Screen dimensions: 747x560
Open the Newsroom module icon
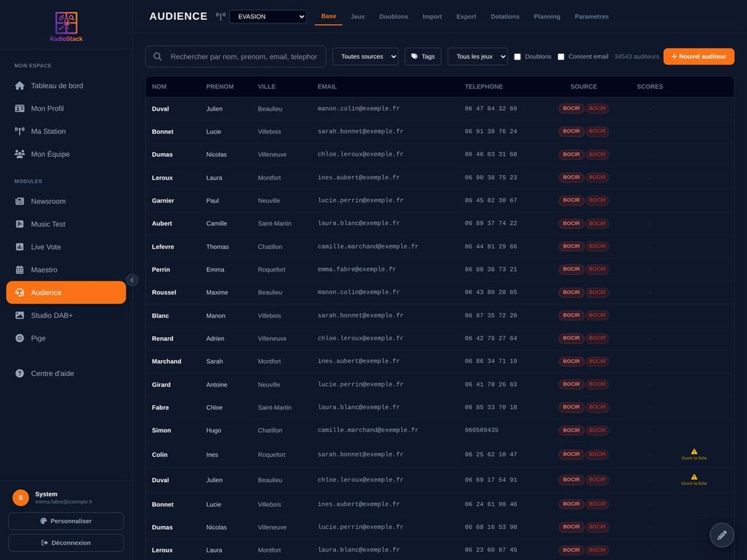coord(19,201)
